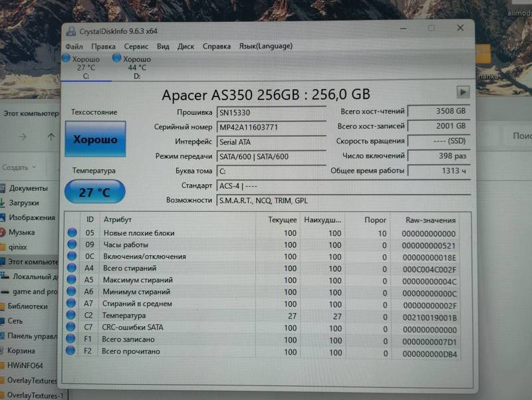This screenshot has height=400, width=532.
Task: Click status circle for Всего записано
Action: 72,339
